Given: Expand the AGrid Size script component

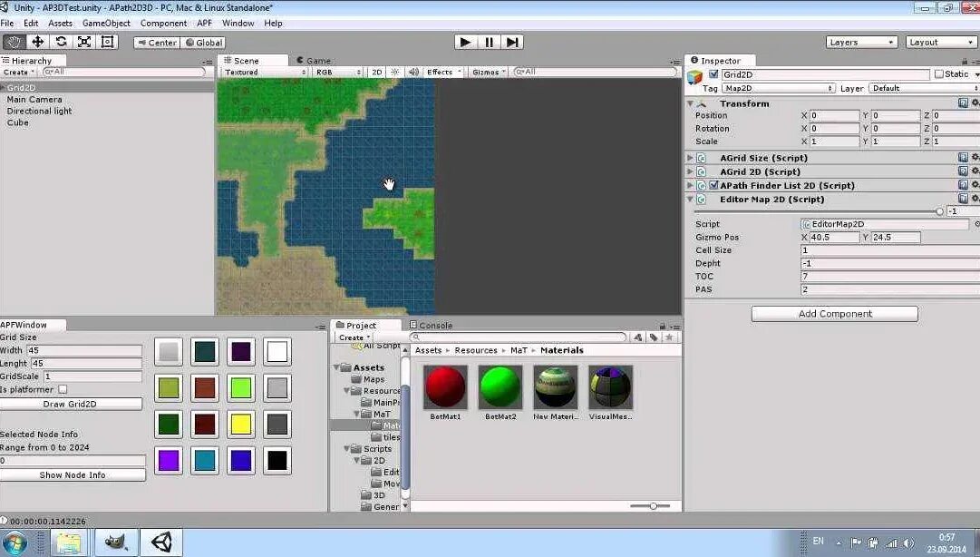Looking at the screenshot, I should 690,158.
